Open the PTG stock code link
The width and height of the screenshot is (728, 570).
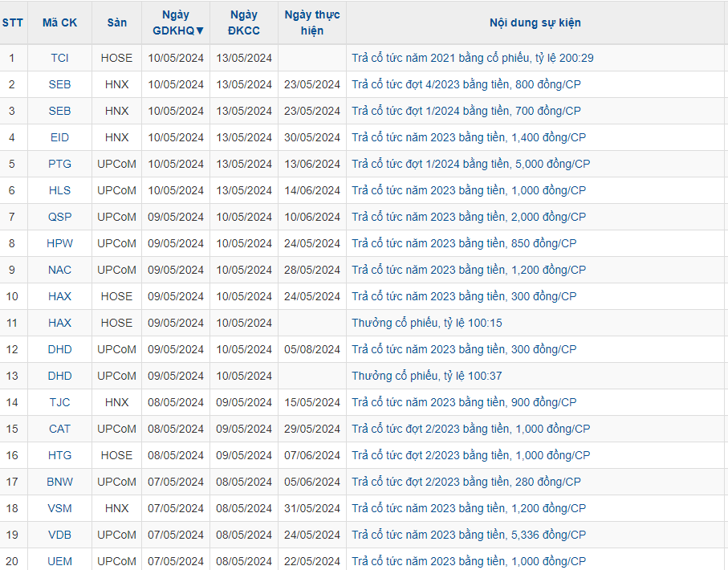click(59, 164)
